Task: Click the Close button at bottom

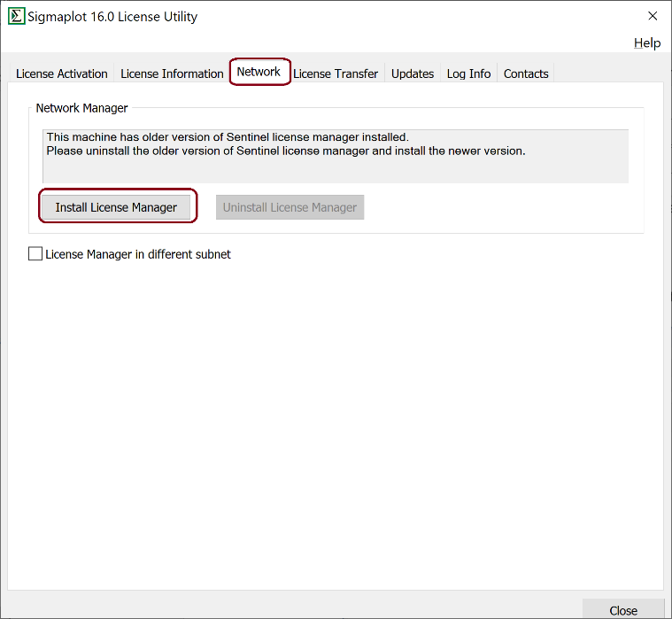Action: coord(623,610)
